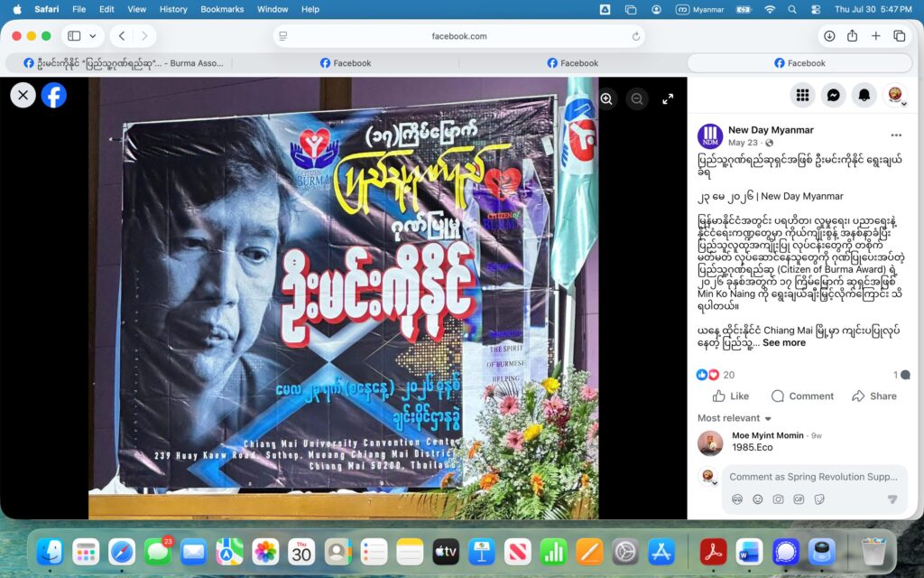Enter fullscreen photo view
Screen dimensions: 924x578
(668, 99)
